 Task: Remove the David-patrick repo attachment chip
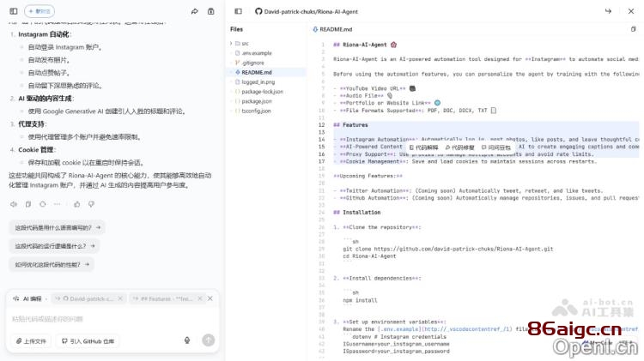pyautogui.click(x=120, y=298)
